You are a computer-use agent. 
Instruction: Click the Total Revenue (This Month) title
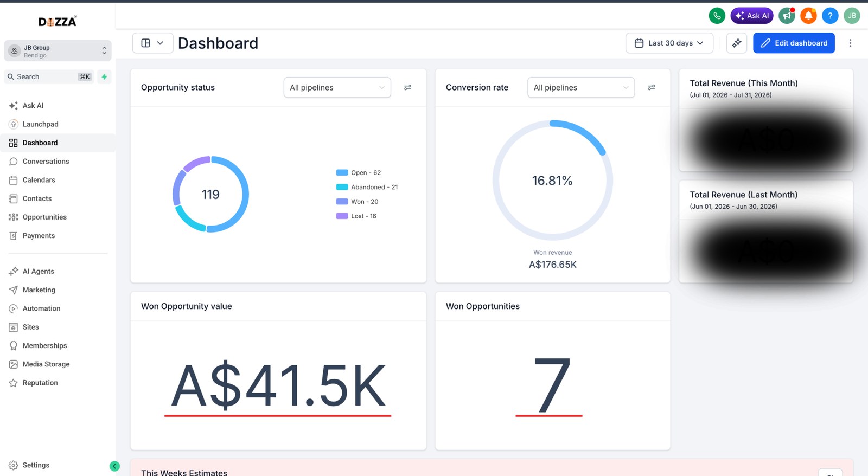click(x=744, y=83)
